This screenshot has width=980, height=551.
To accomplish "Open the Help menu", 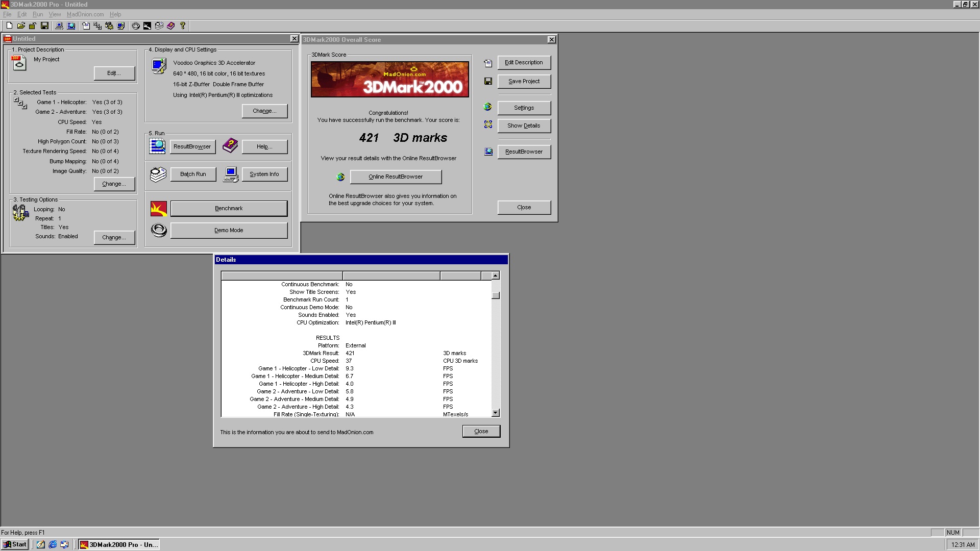I will tap(115, 14).
